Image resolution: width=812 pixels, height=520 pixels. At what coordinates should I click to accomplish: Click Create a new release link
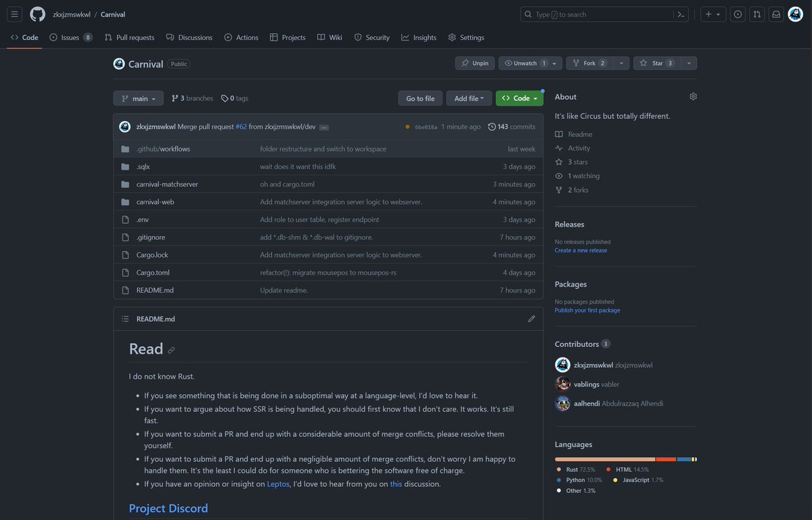pos(581,250)
